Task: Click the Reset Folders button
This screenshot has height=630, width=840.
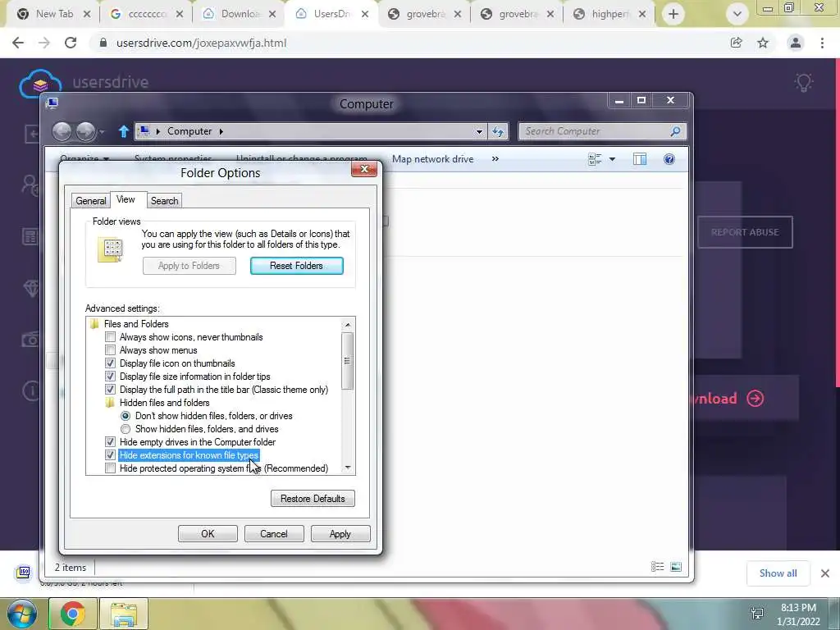Action: [x=297, y=266]
